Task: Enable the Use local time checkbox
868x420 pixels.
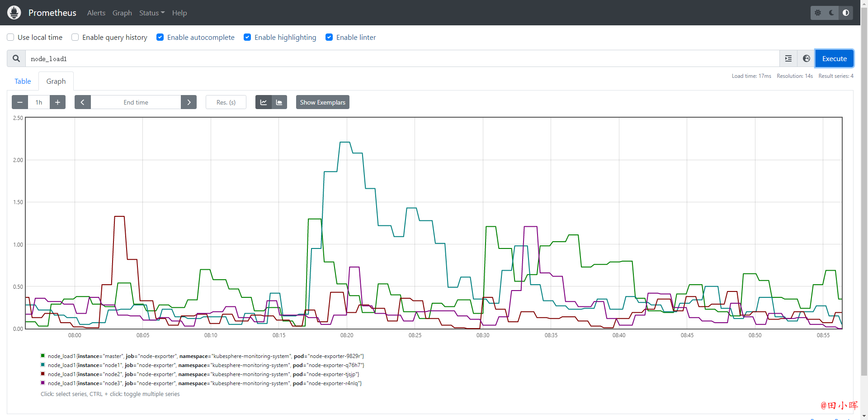Action: coord(10,37)
